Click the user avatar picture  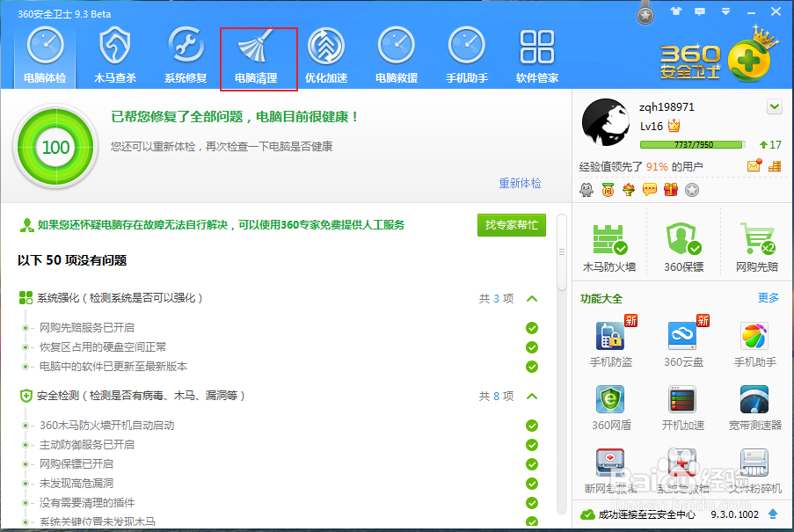coord(606,122)
